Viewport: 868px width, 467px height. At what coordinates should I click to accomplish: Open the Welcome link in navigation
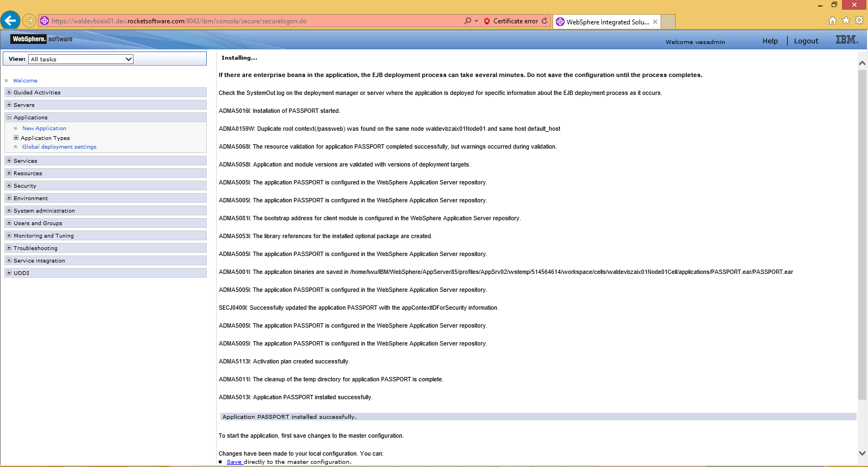point(25,80)
